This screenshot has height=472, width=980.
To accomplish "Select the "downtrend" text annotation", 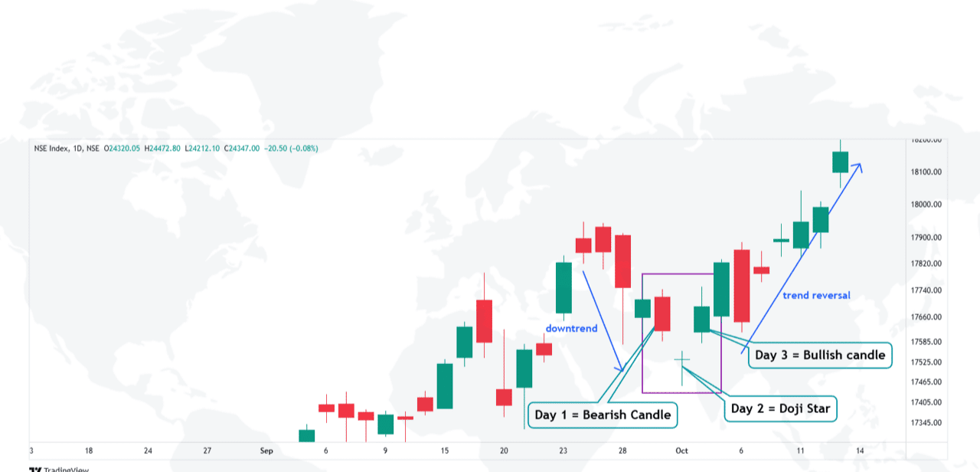I will [x=571, y=328].
